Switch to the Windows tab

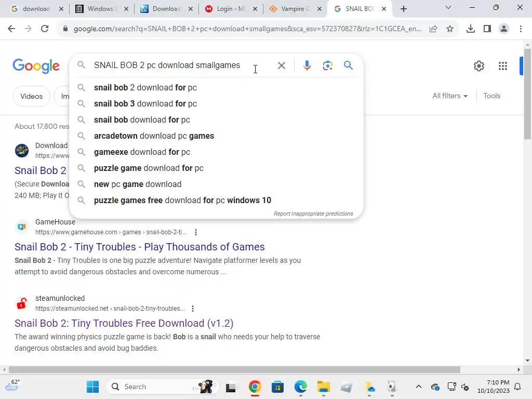point(101,9)
